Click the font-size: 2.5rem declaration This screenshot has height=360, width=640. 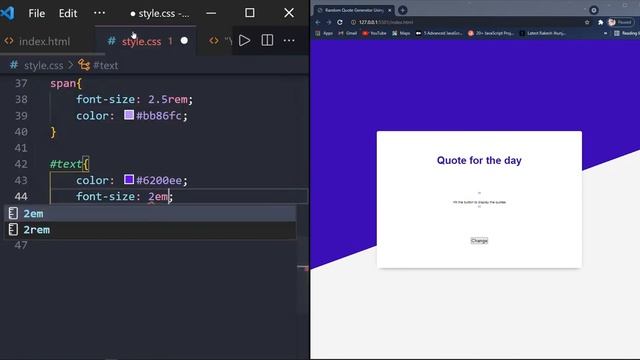coord(134,99)
